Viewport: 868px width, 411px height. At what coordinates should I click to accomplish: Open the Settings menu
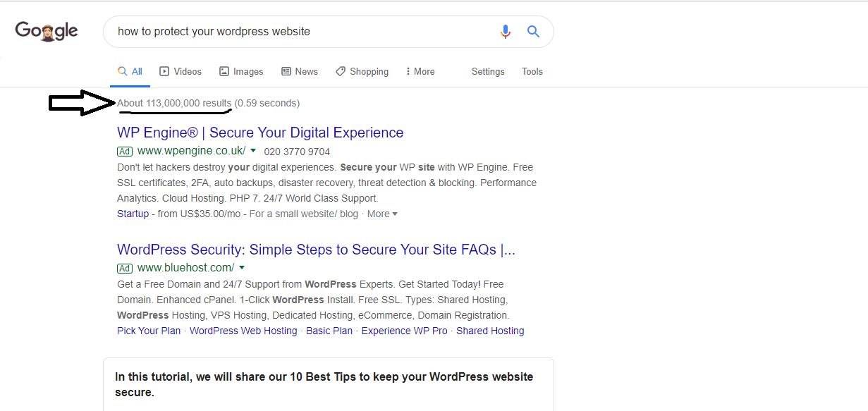[488, 71]
